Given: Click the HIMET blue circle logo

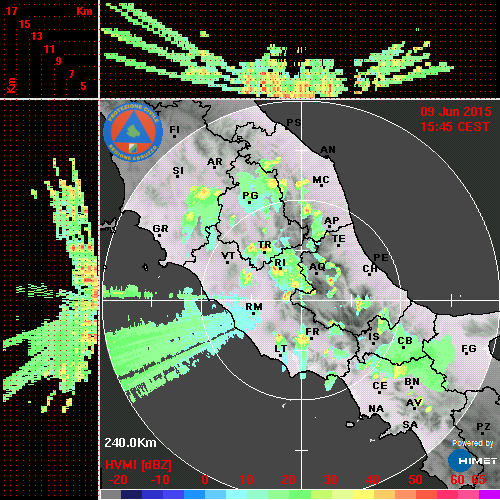Looking at the screenshot, I should (460, 461).
